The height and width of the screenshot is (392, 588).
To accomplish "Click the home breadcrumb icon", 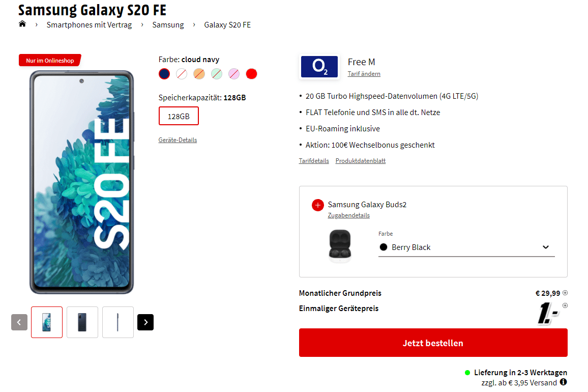I will tap(22, 24).
